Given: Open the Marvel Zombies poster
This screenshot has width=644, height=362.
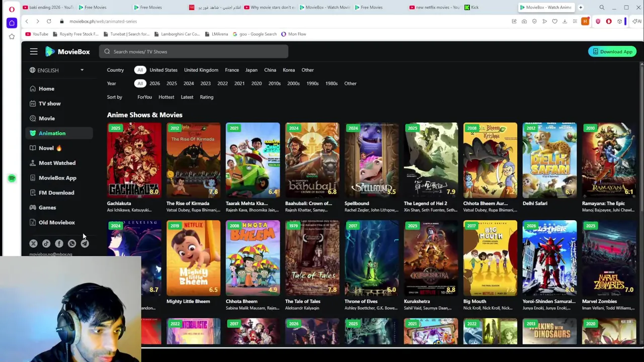Looking at the screenshot, I should 609,257.
